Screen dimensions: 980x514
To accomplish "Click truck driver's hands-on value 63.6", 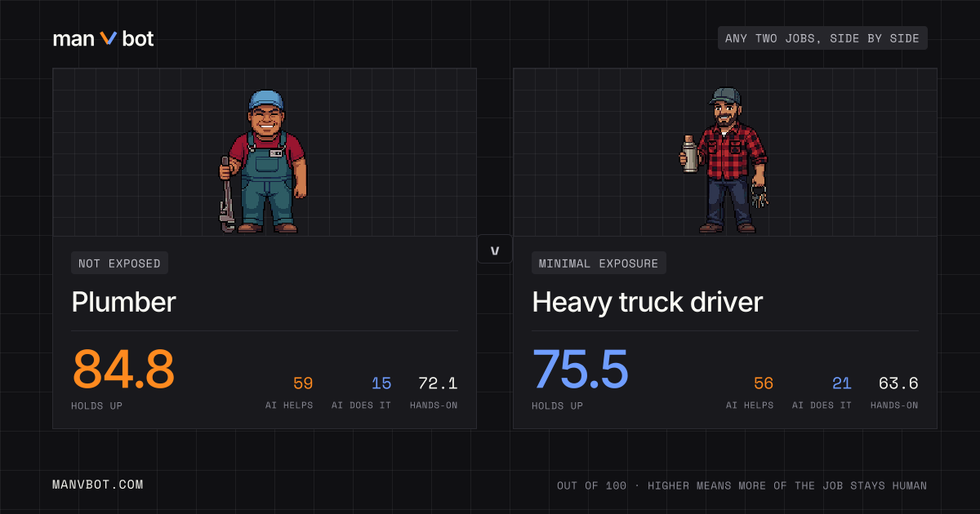I will coord(898,383).
